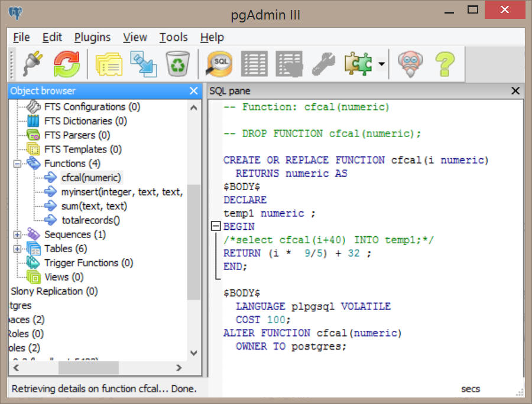Select Trigger Functions (0) item
532x404 pixels.
click(x=89, y=263)
